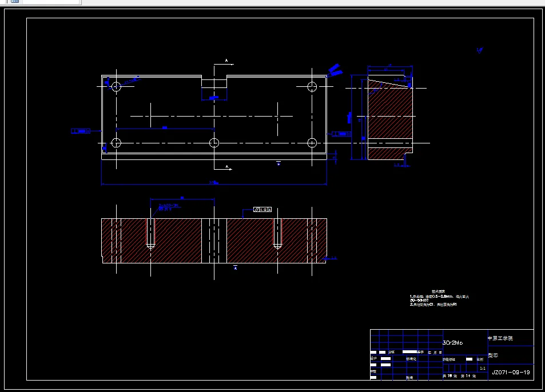Screen dimensions: 545x392
Task: Select the 型芯 part name text
Action: [493, 355]
